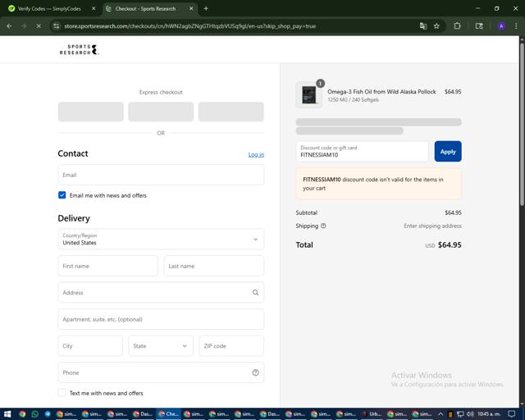Uncheck Email me with news and offers

[62, 195]
